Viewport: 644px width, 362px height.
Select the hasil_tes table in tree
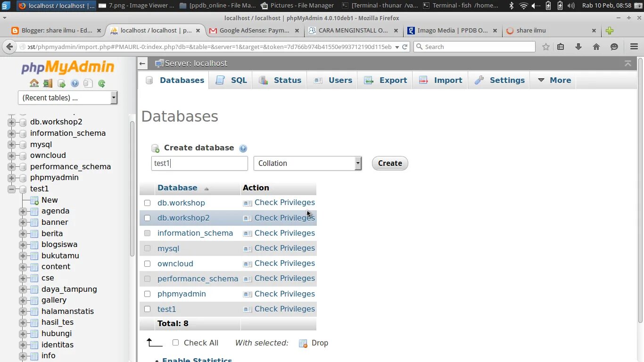[x=58, y=322]
